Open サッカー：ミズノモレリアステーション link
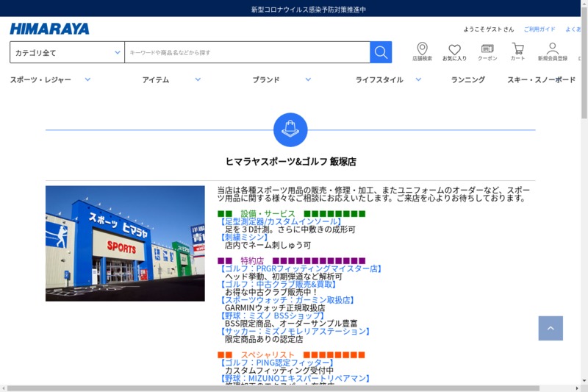 tap(295, 331)
